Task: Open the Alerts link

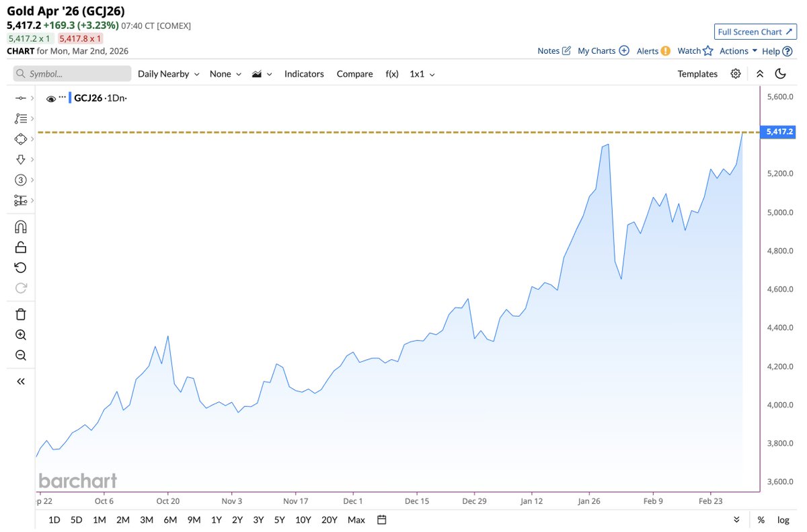Action: 653,51
